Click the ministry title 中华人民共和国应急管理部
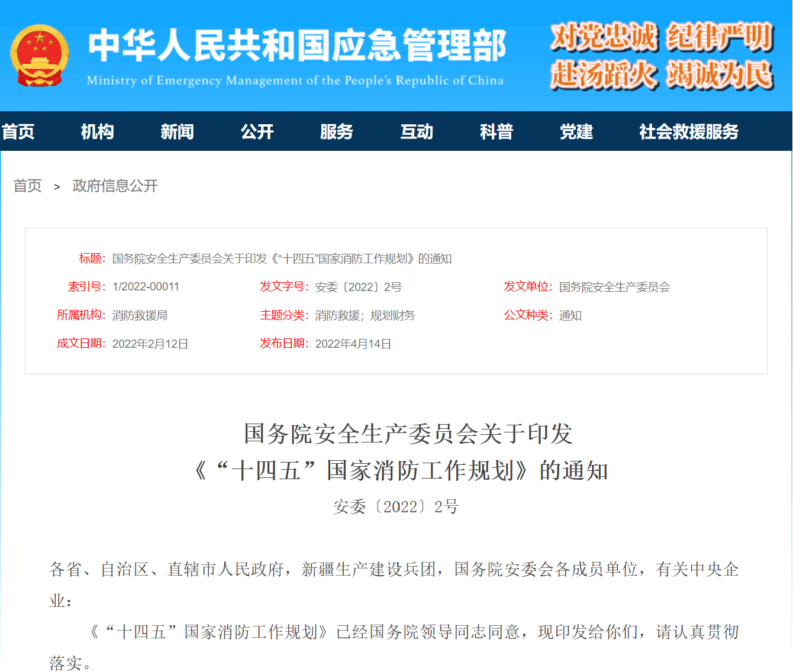The width and height of the screenshot is (793, 672). [297, 46]
